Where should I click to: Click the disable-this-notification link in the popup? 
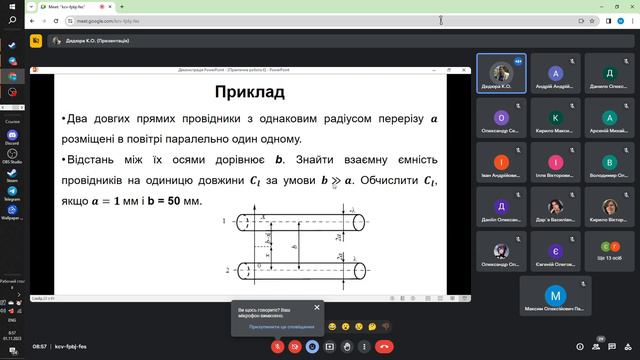[x=282, y=327]
